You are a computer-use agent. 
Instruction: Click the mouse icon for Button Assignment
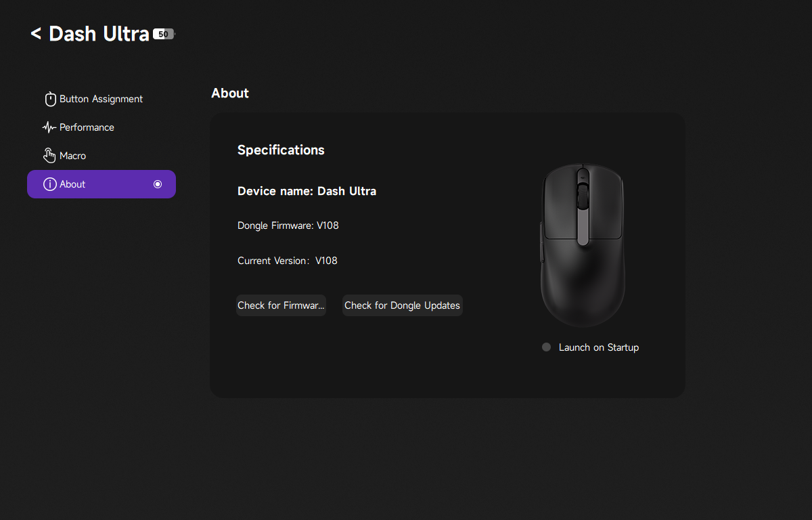click(x=50, y=100)
